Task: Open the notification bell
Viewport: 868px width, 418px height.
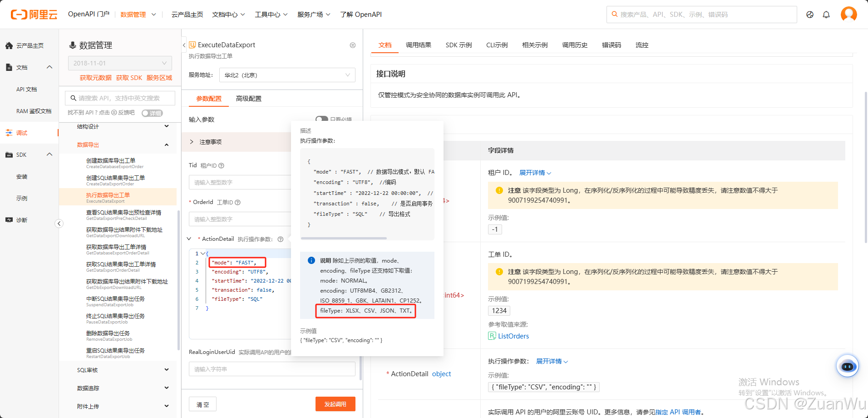Action: pyautogui.click(x=826, y=15)
